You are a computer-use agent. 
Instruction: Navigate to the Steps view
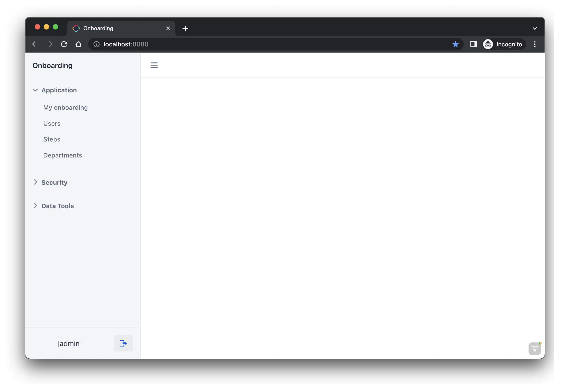[52, 139]
